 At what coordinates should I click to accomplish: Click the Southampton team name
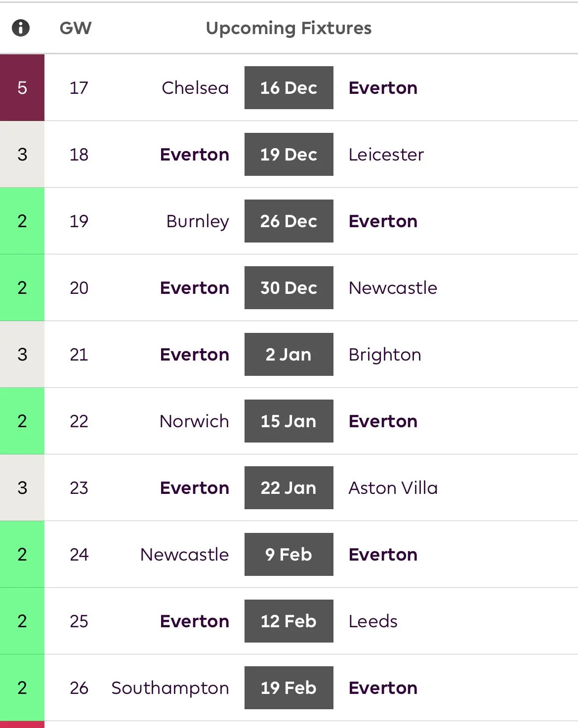click(170, 688)
